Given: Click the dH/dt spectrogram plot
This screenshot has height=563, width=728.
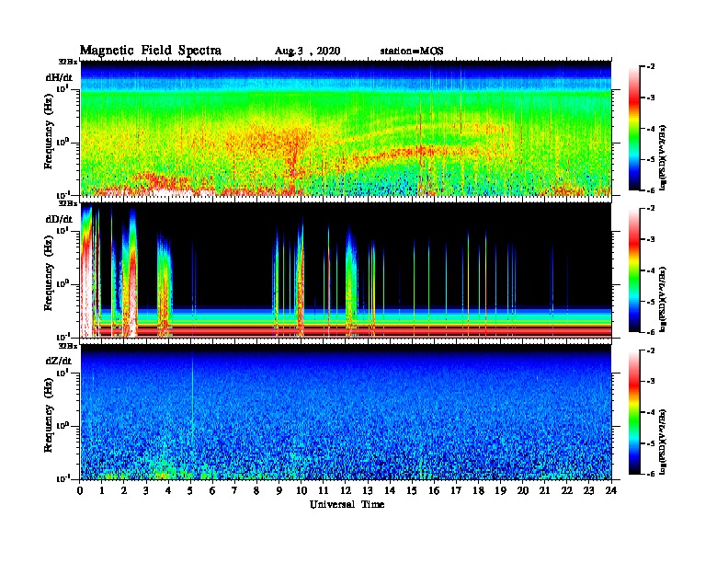Looking at the screenshot, I should click(x=347, y=128).
